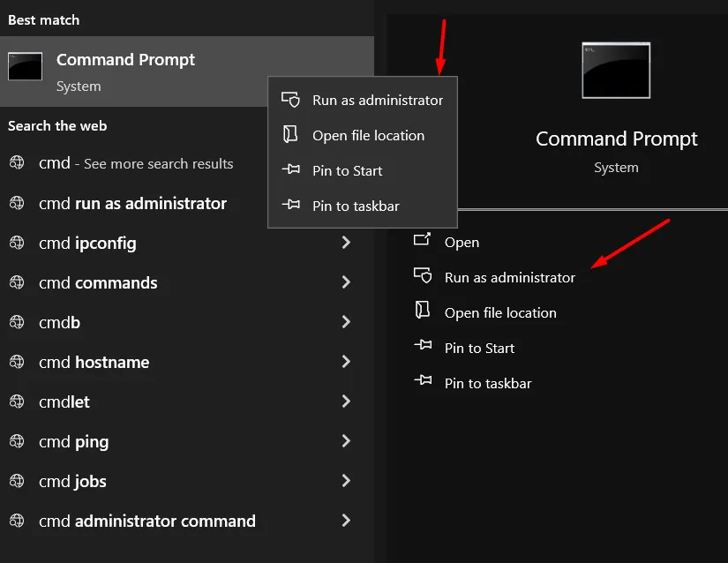The height and width of the screenshot is (563, 728).
Task: Click the Command Prompt icon in Best match
Action: [x=25, y=66]
